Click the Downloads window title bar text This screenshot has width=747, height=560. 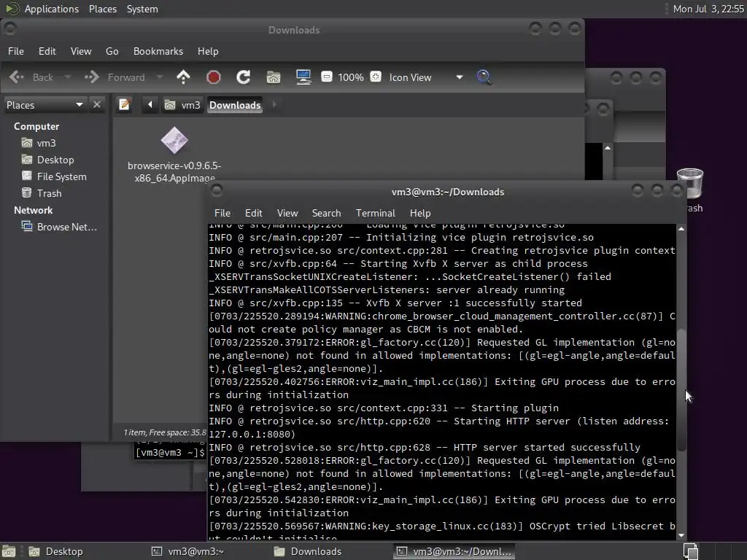point(294,30)
